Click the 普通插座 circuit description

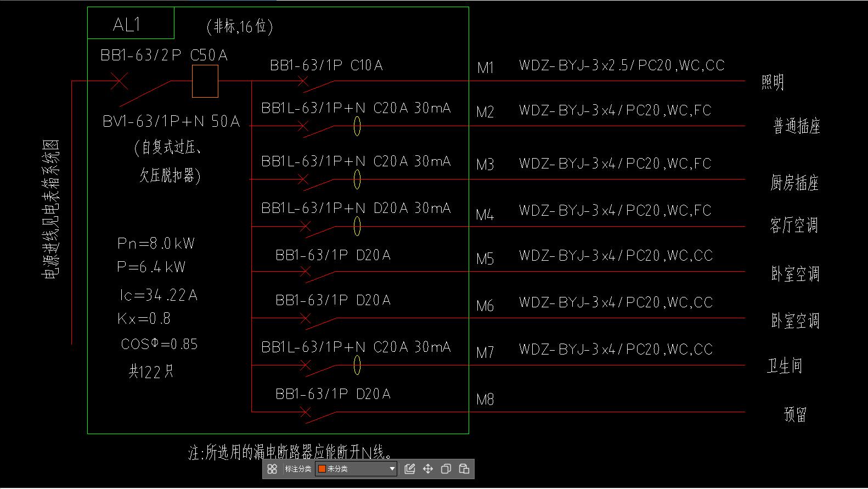(x=797, y=127)
